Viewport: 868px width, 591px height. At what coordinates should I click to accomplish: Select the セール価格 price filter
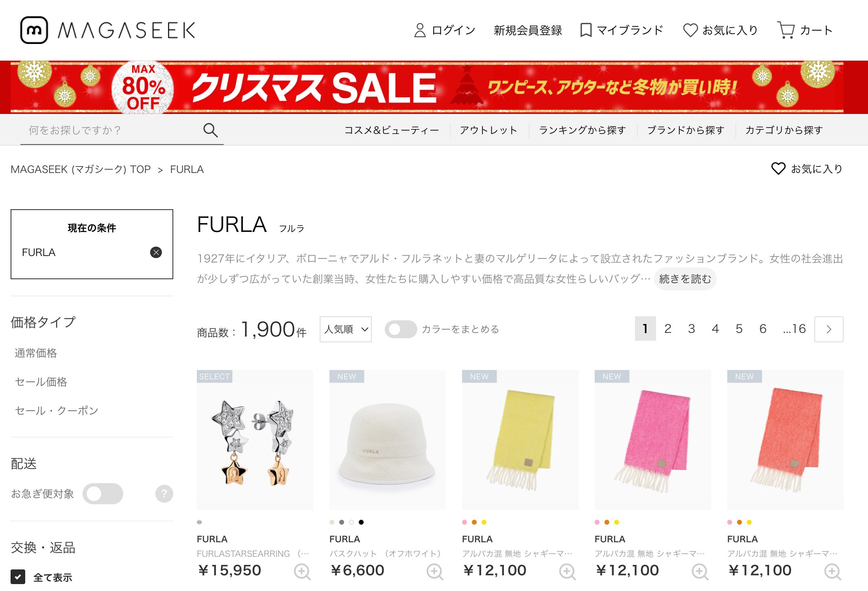click(x=41, y=382)
